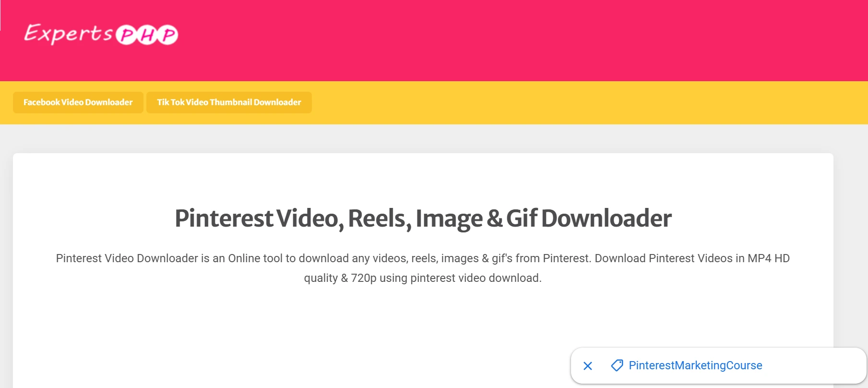This screenshot has width=868, height=388.
Task: Click the 720p text in the description
Action: (363, 278)
